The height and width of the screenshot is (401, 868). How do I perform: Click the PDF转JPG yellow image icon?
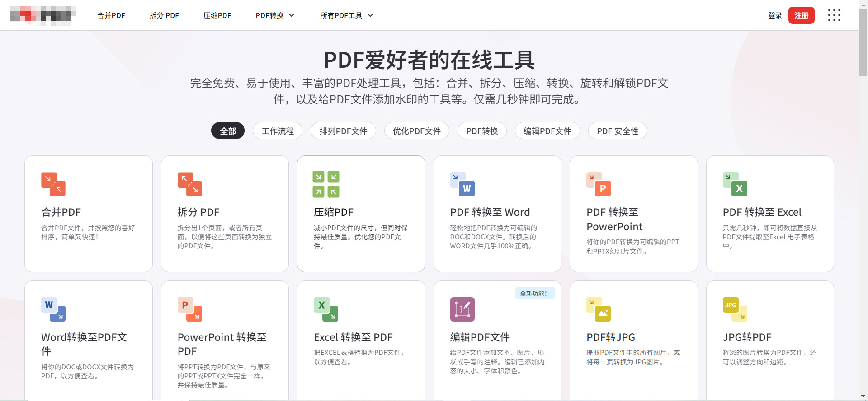[x=599, y=309]
